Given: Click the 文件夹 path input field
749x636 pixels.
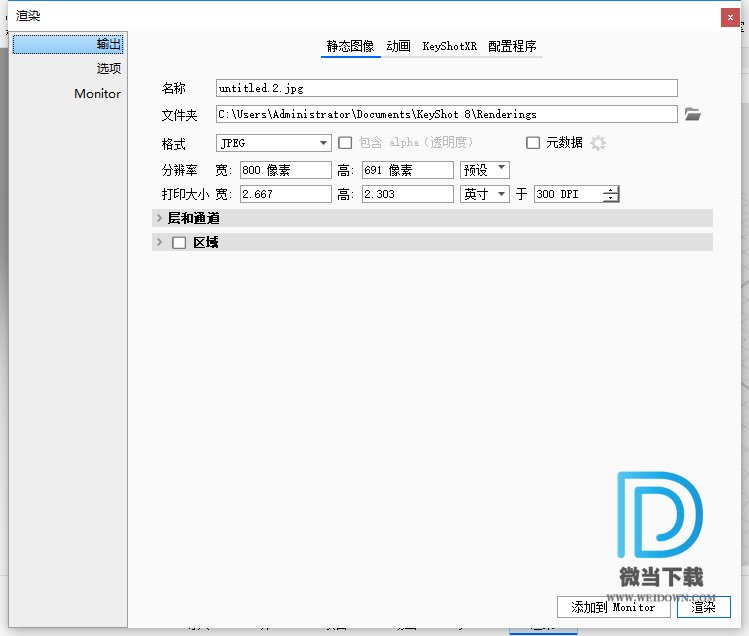Looking at the screenshot, I should click(x=447, y=114).
